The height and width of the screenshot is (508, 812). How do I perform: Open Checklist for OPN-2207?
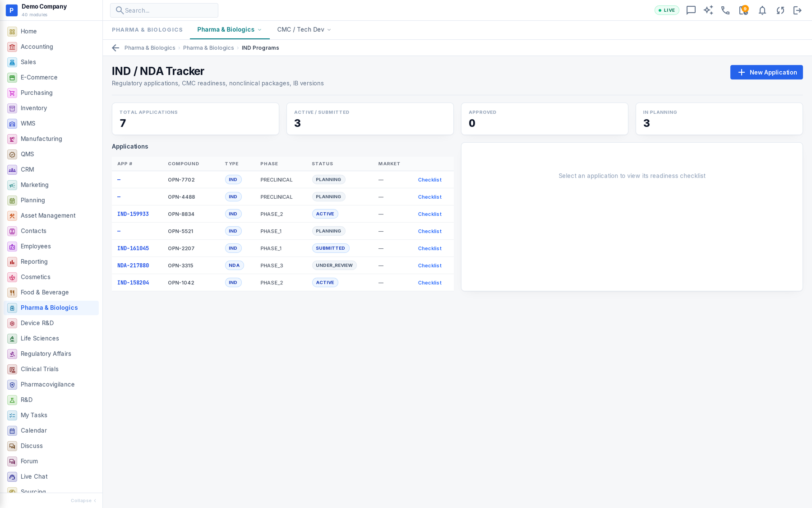[429, 248]
